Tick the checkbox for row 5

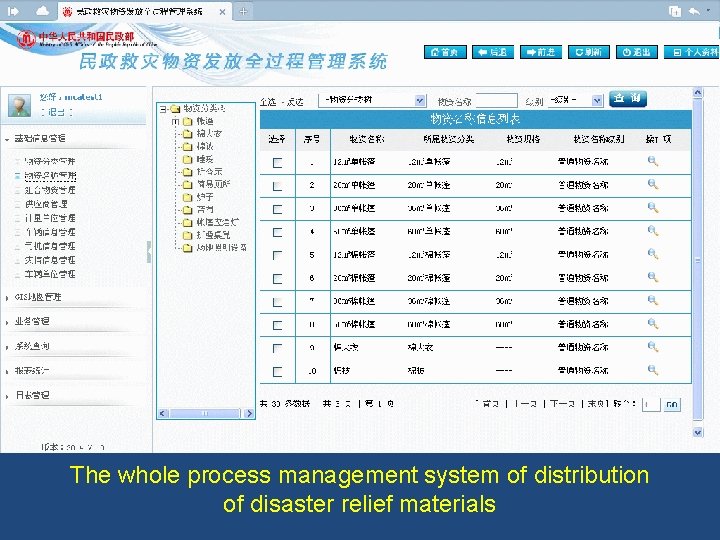click(x=277, y=255)
